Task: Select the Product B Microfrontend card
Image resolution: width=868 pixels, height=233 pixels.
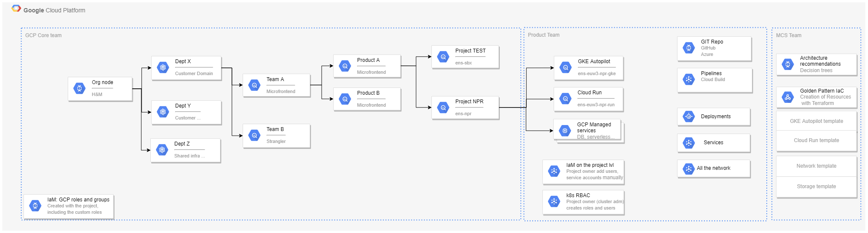Action: (367, 99)
